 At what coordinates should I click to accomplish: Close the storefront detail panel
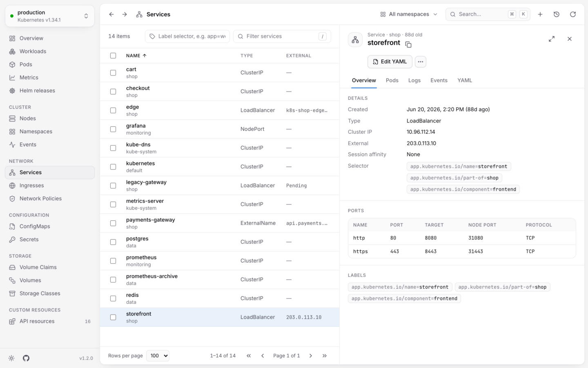(570, 39)
